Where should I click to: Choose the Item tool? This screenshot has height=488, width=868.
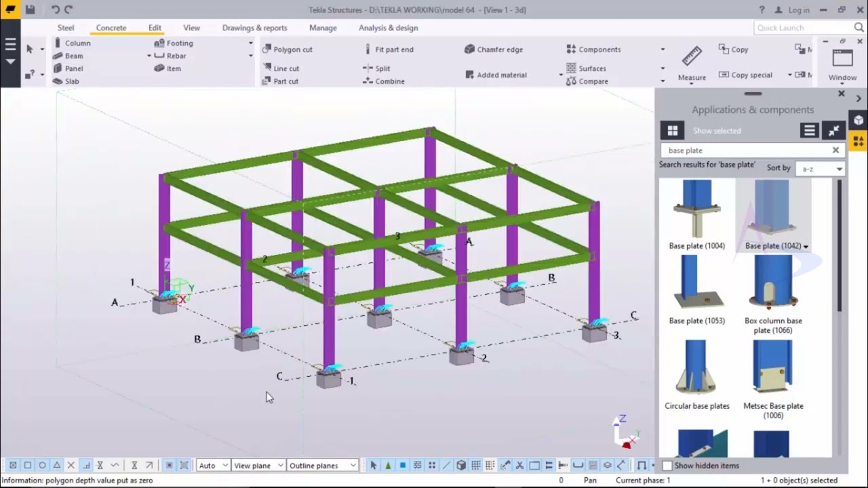168,68
